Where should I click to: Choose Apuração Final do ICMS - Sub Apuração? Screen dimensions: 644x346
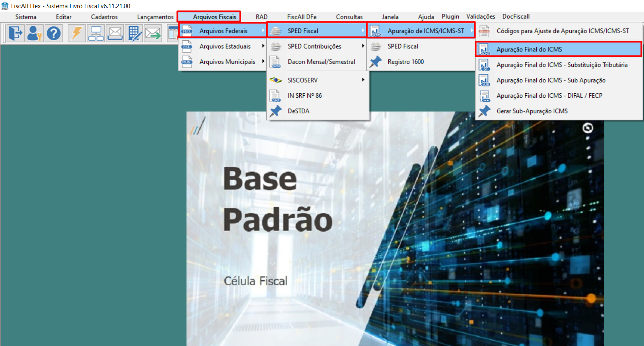[x=559, y=80]
